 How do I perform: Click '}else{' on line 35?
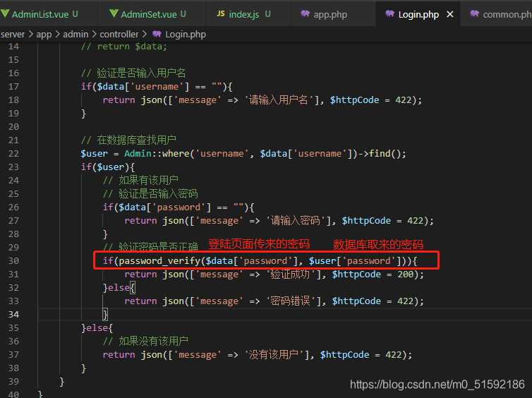click(97, 327)
